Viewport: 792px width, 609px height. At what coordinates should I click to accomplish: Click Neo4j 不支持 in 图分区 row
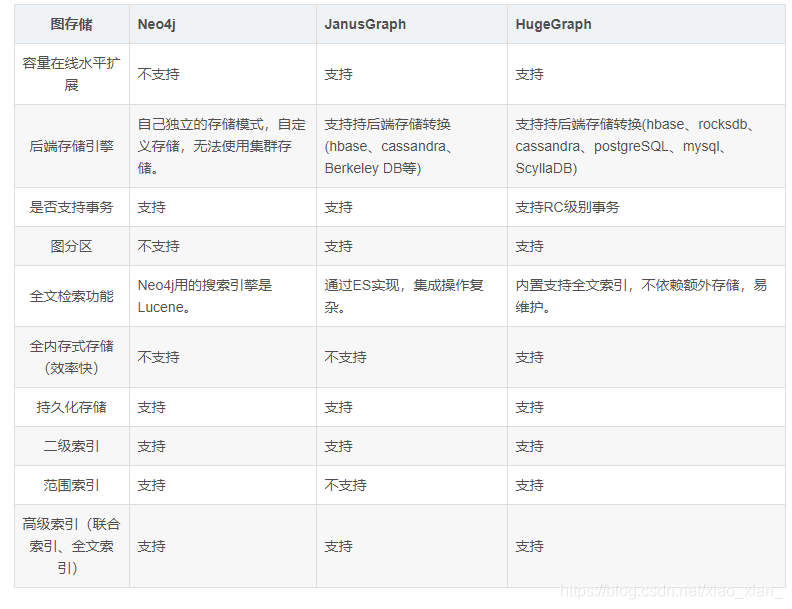click(159, 246)
